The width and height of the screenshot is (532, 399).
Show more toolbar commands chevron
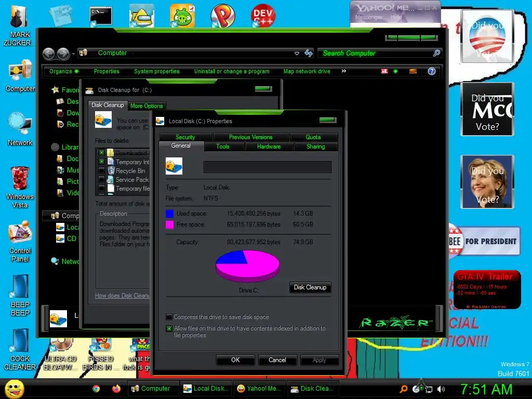click(344, 71)
